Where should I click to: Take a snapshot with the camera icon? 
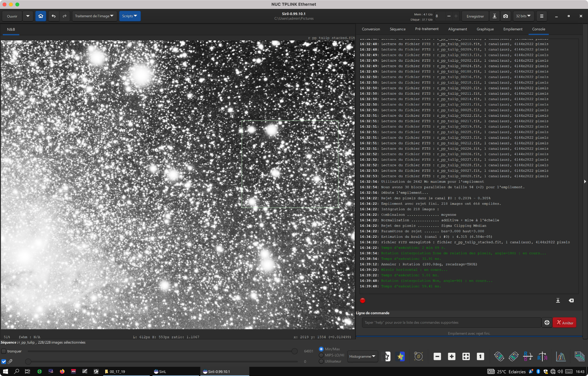click(506, 16)
